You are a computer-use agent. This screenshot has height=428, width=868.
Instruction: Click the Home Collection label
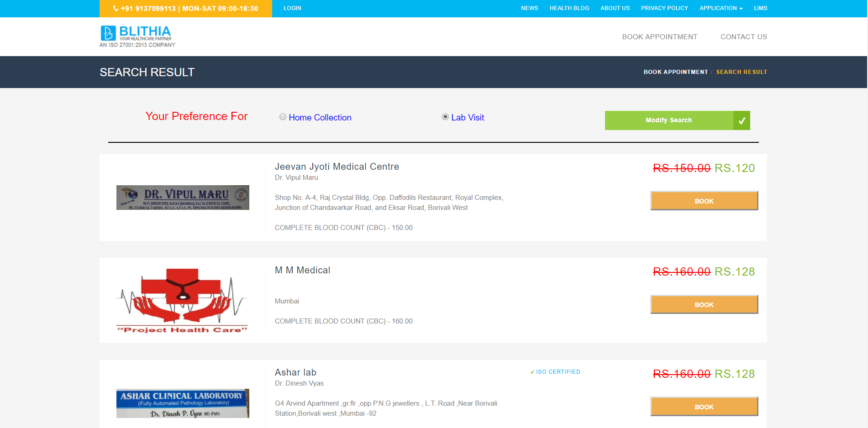pyautogui.click(x=320, y=118)
